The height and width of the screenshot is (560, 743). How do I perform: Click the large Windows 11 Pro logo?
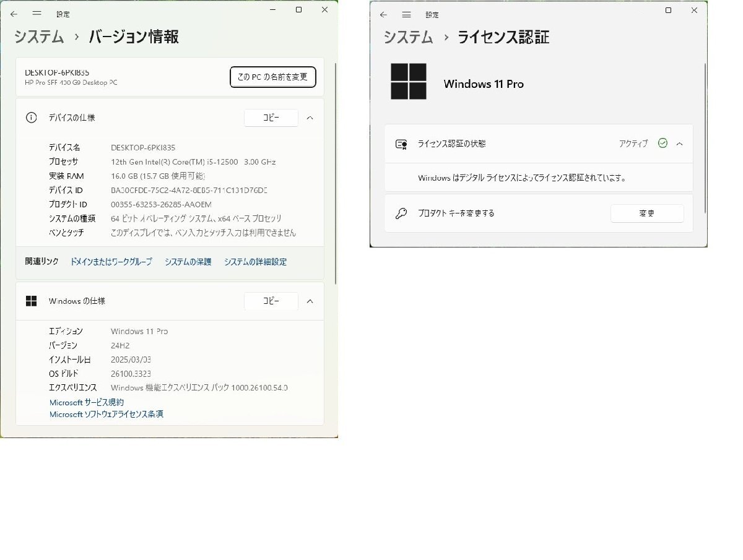point(409,81)
